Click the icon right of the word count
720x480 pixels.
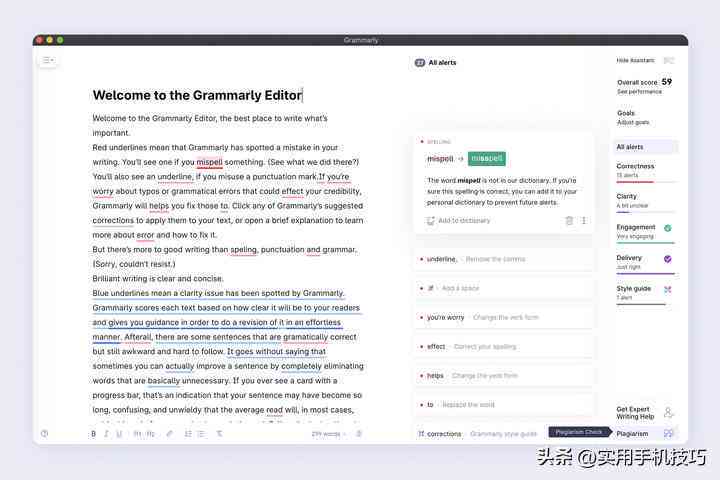[359, 434]
